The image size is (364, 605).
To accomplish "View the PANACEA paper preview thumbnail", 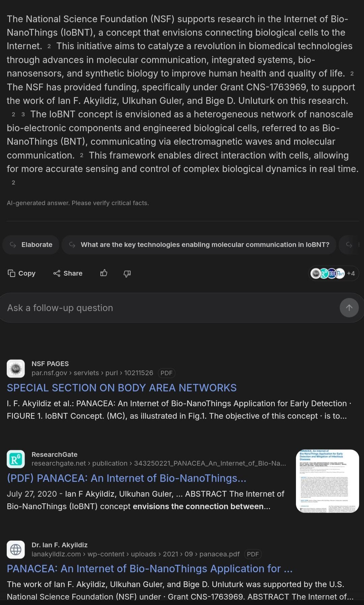I will click(327, 481).
